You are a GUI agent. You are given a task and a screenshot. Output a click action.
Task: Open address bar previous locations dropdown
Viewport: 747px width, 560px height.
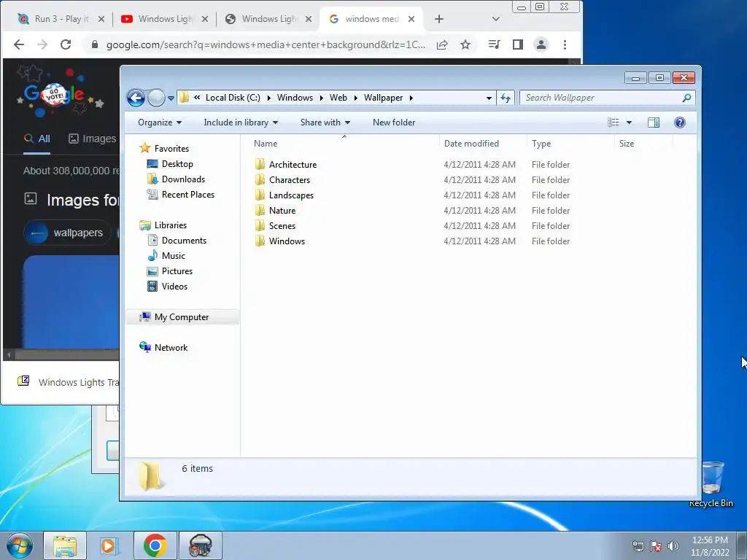(489, 98)
